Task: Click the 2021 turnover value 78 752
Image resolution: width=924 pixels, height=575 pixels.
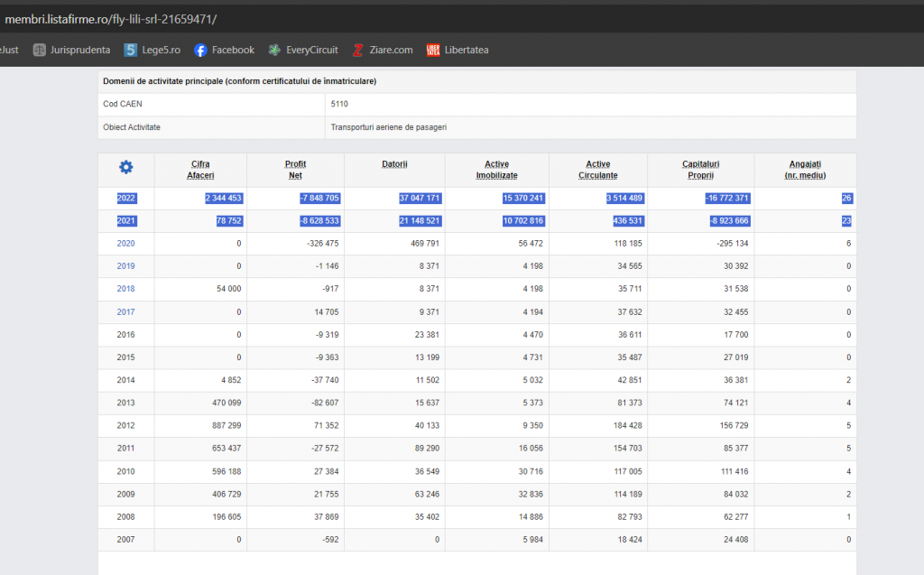Action: click(229, 220)
